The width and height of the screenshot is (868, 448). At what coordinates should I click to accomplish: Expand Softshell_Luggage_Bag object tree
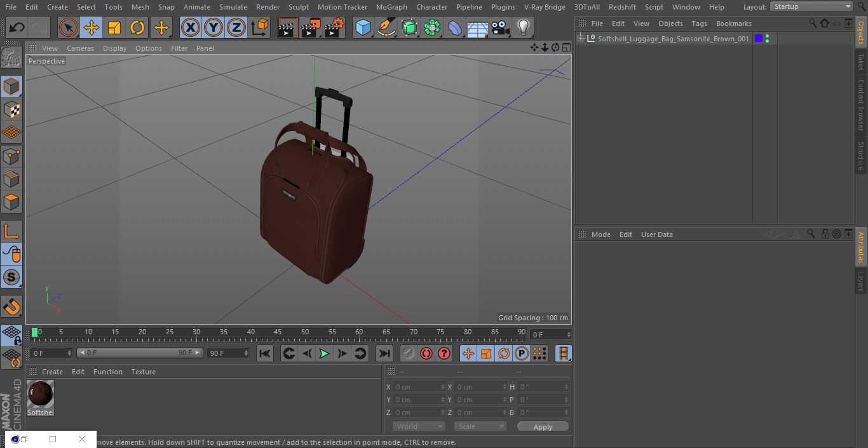point(580,39)
